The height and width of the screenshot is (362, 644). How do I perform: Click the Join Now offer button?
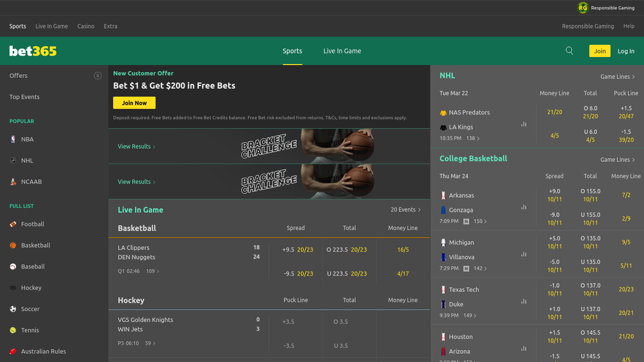134,103
